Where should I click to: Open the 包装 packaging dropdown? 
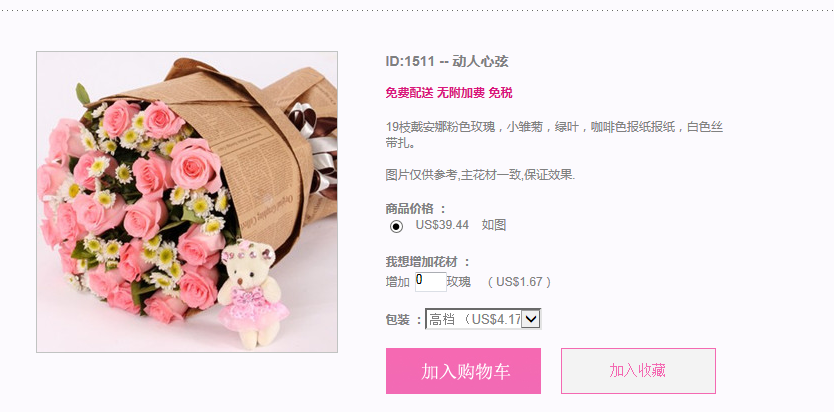pyautogui.click(x=483, y=319)
